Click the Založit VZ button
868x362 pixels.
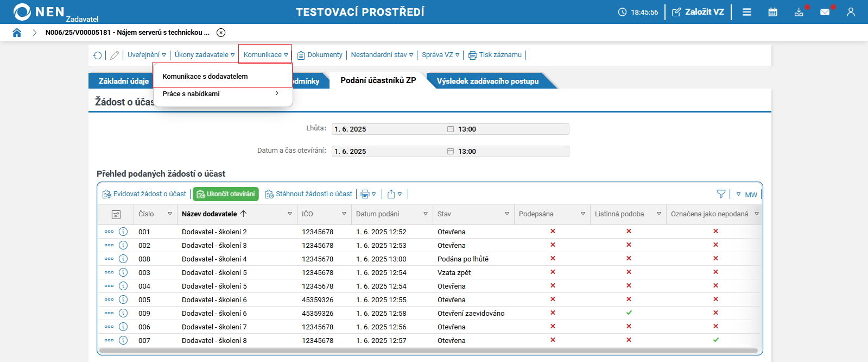[x=698, y=12]
